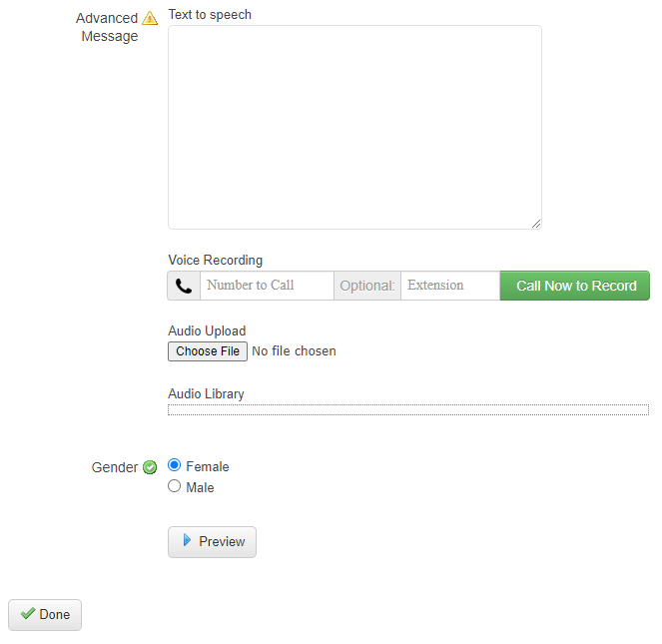Click the warning icon beside Advanced Message
The height and width of the screenshot is (644, 662).
tap(150, 18)
